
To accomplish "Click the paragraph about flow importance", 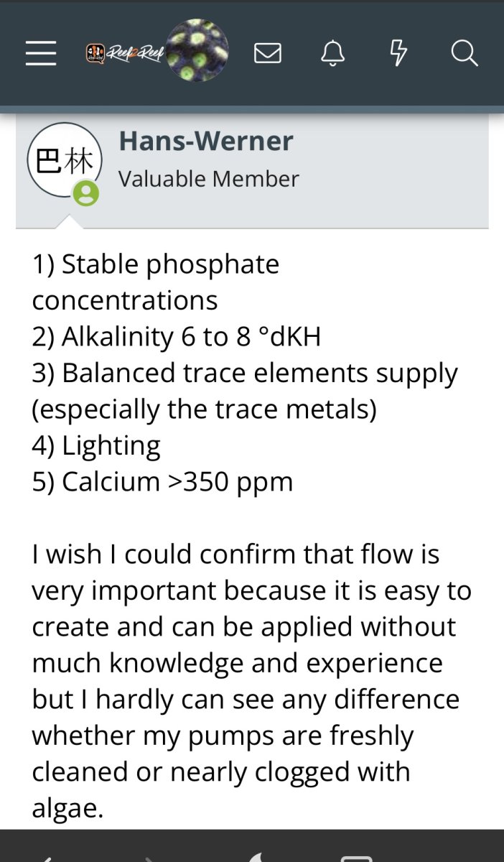I will click(251, 681).
